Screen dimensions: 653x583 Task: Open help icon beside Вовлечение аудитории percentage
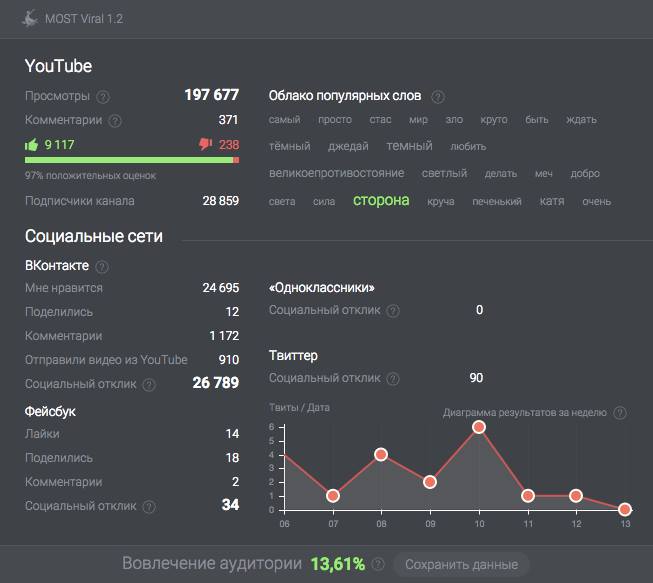click(x=378, y=564)
